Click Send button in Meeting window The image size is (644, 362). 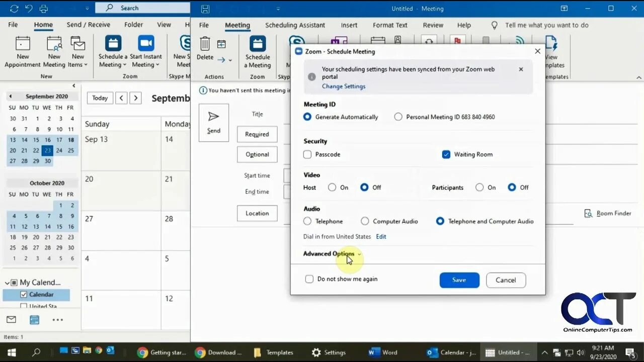(x=214, y=123)
